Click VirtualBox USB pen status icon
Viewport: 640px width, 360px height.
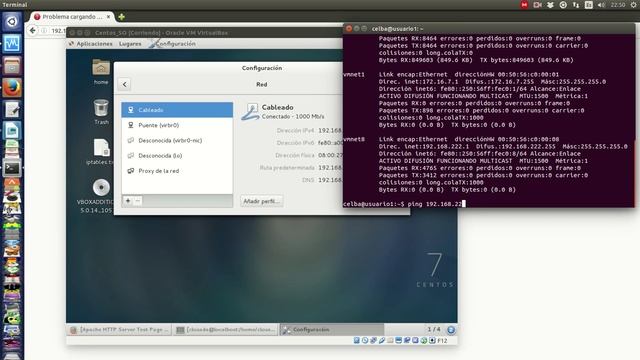click(x=382, y=340)
